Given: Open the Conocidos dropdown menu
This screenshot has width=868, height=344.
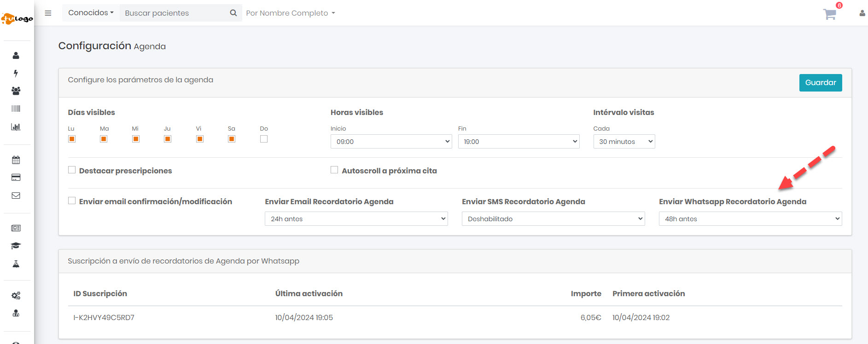Looking at the screenshot, I should click(x=91, y=13).
